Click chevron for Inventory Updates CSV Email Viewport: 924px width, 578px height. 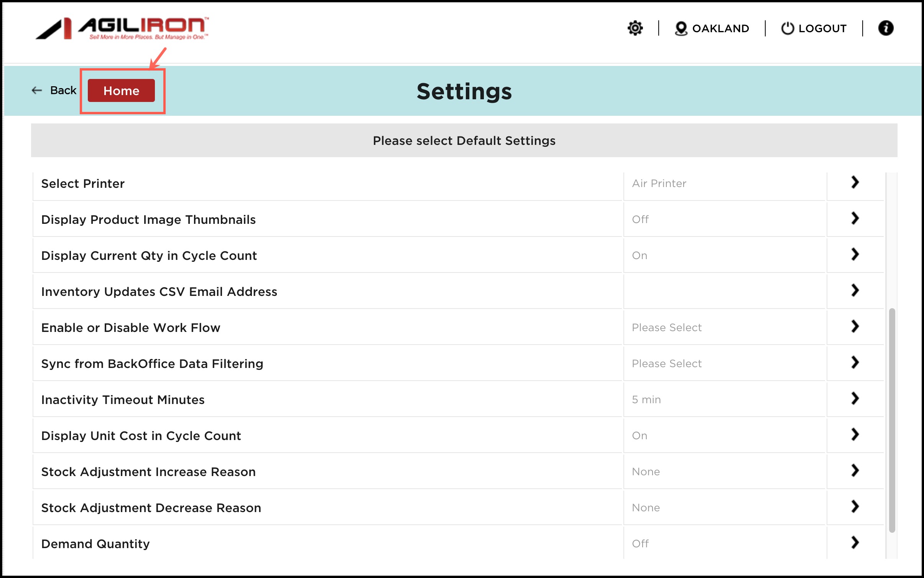click(855, 291)
